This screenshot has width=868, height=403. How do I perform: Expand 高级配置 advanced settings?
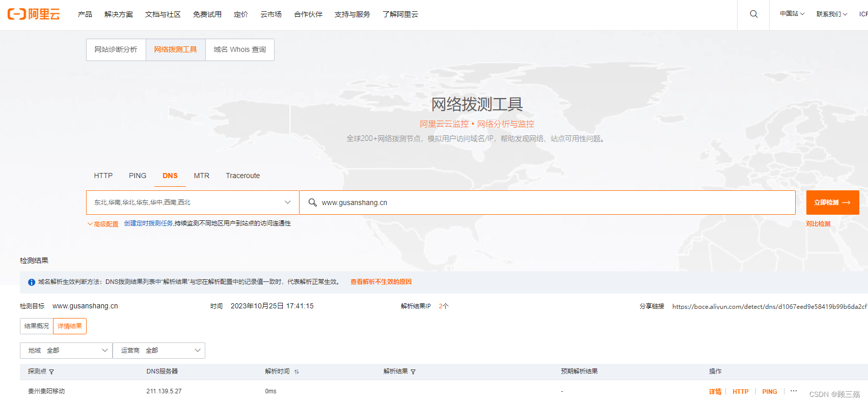(103, 224)
